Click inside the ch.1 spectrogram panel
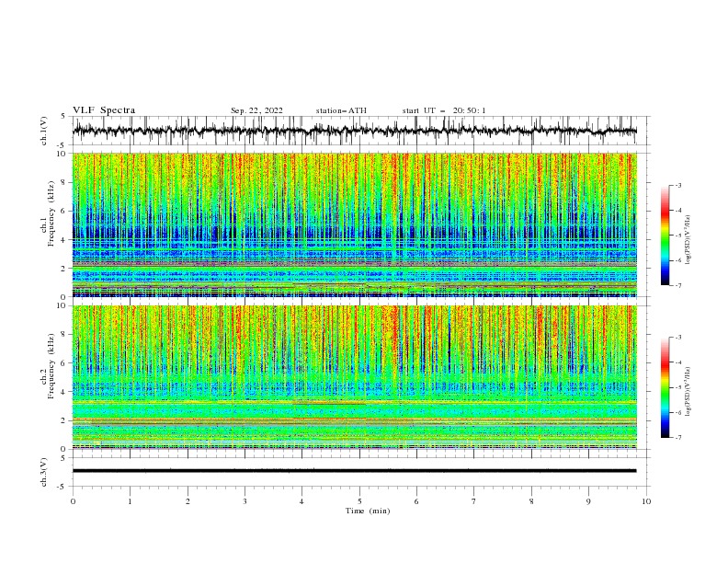 tap(354, 224)
